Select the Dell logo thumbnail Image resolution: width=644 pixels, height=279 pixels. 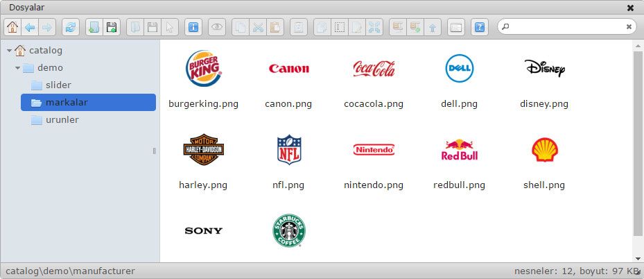[x=459, y=68]
